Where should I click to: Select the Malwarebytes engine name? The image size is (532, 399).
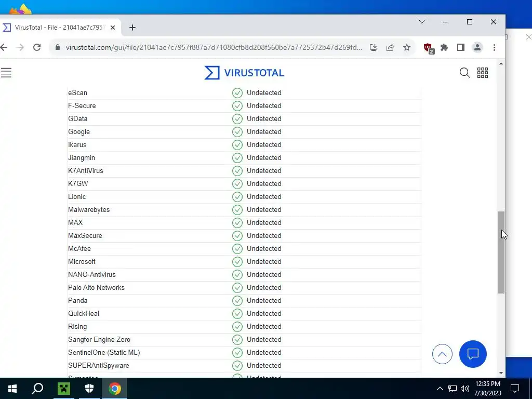point(89,210)
